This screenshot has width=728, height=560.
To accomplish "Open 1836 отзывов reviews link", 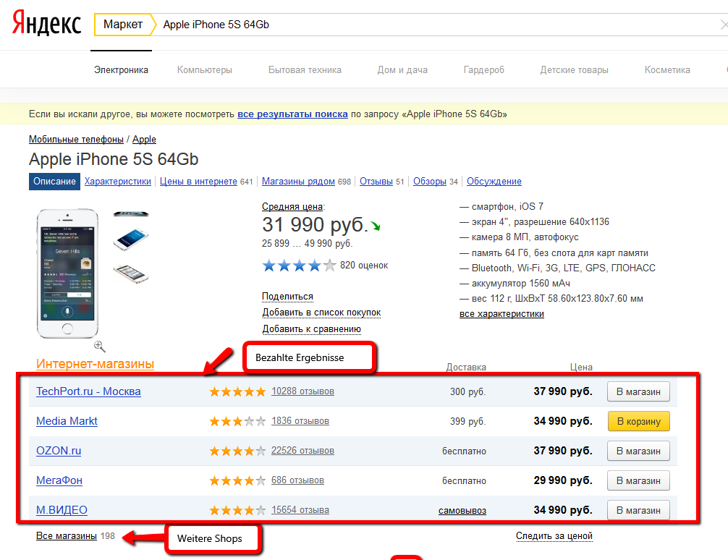I will [x=300, y=421].
